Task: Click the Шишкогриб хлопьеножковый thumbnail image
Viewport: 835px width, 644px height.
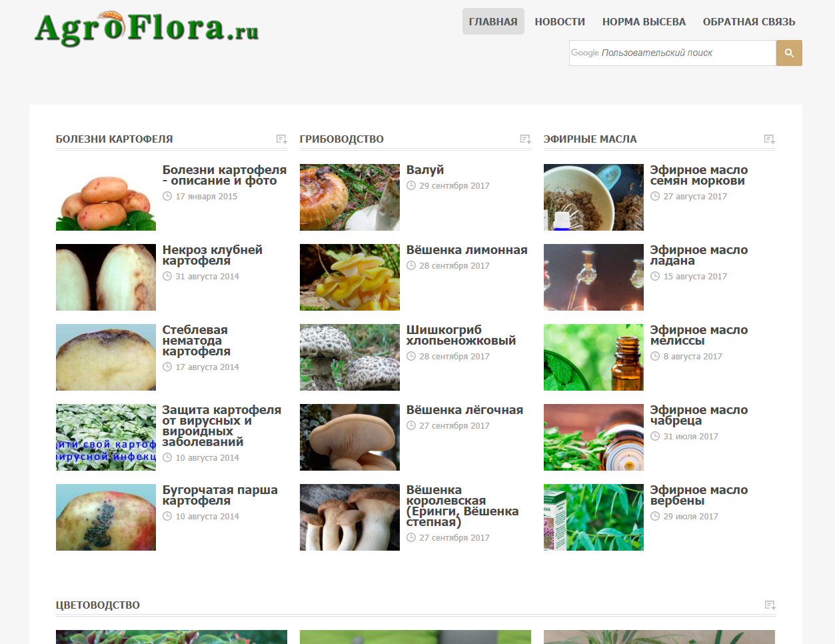Action: click(x=350, y=357)
